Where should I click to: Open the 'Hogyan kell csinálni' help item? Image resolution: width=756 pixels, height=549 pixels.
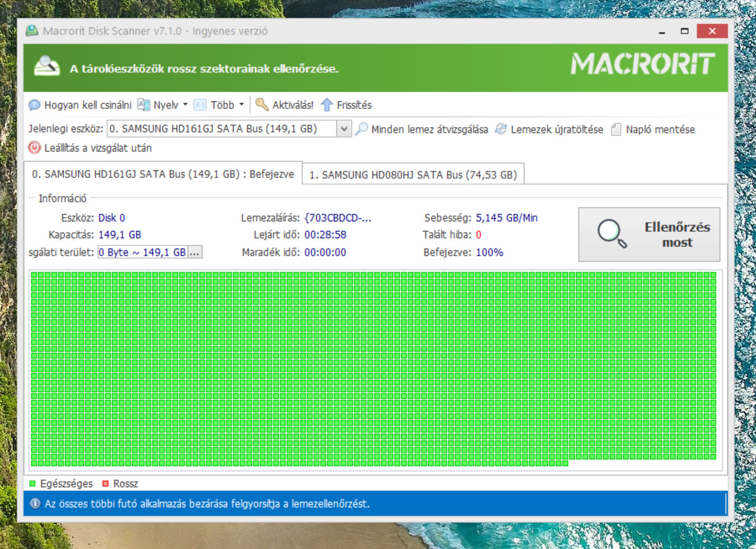(x=87, y=105)
